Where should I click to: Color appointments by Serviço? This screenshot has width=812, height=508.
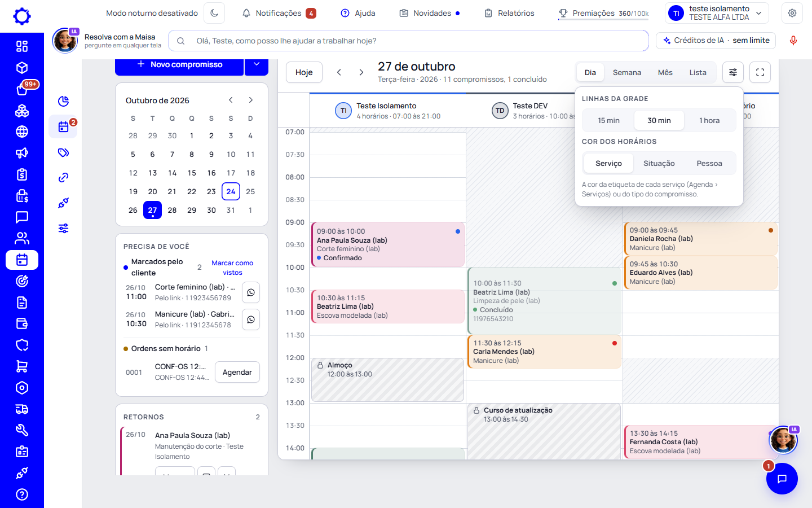pyautogui.click(x=608, y=163)
